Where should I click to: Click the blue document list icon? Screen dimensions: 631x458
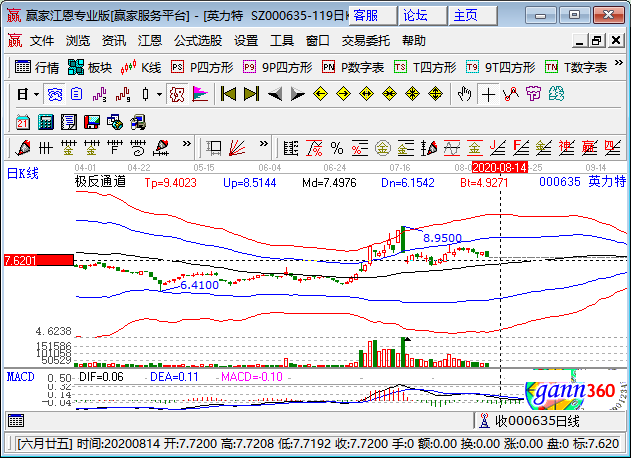(76, 95)
